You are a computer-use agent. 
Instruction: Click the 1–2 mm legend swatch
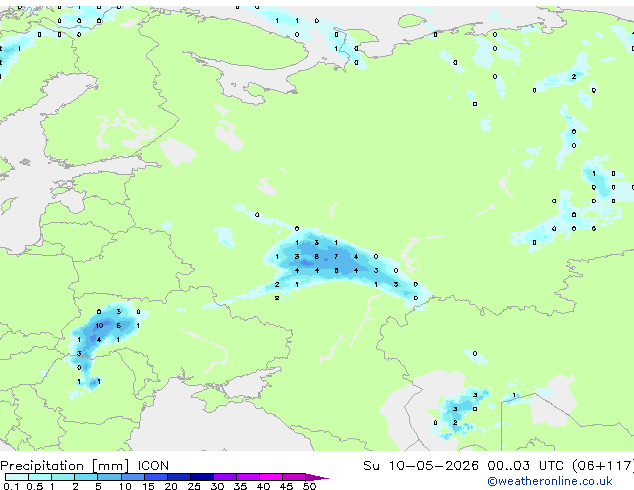63,477
